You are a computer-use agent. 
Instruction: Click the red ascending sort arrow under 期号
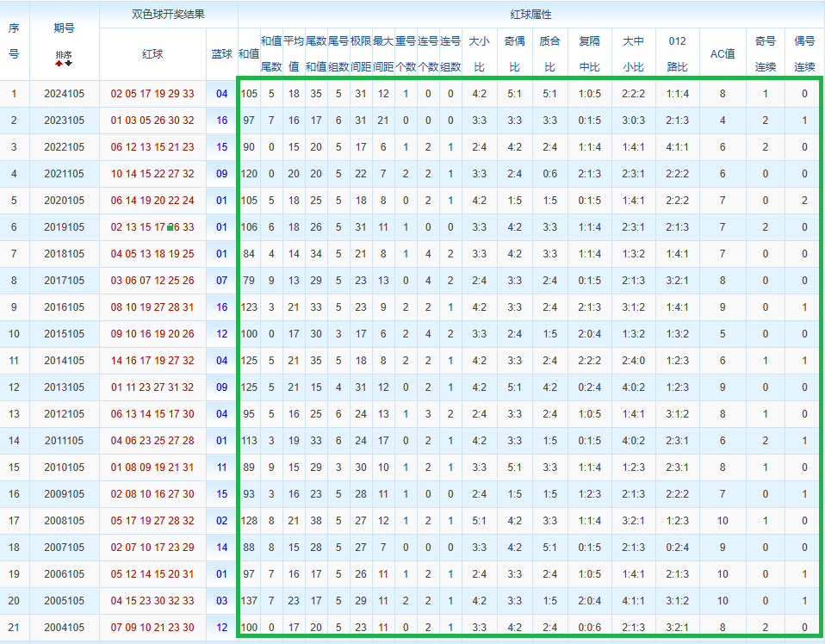tap(59, 63)
